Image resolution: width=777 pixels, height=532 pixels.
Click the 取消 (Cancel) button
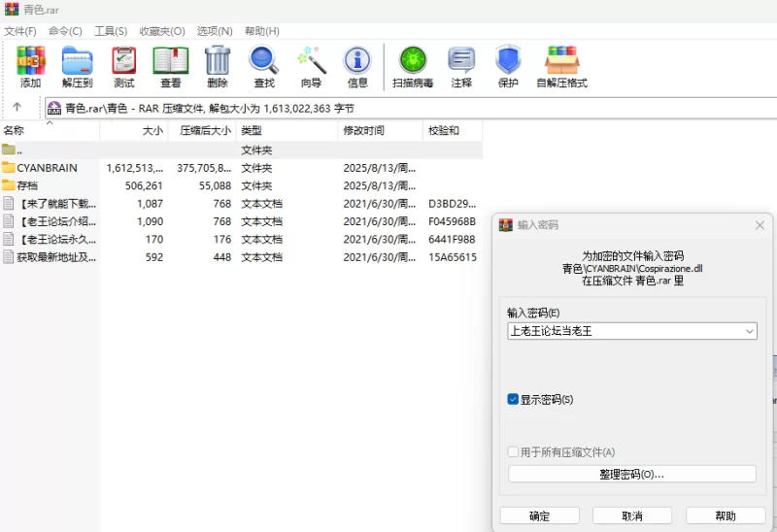pos(632,515)
